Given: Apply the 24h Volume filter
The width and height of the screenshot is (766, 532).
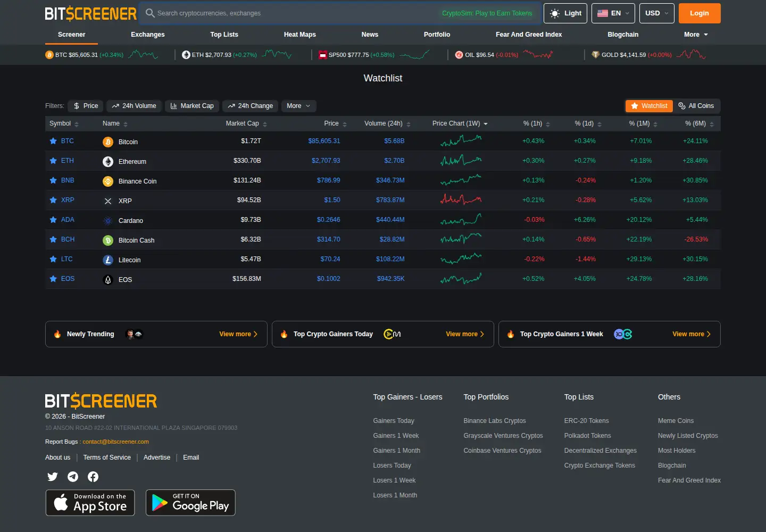Looking at the screenshot, I should pyautogui.click(x=134, y=106).
